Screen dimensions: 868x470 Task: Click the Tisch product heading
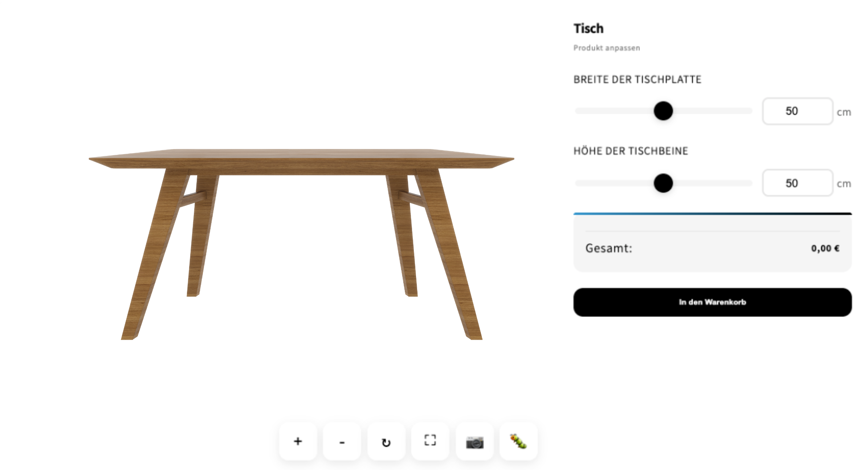pos(588,28)
